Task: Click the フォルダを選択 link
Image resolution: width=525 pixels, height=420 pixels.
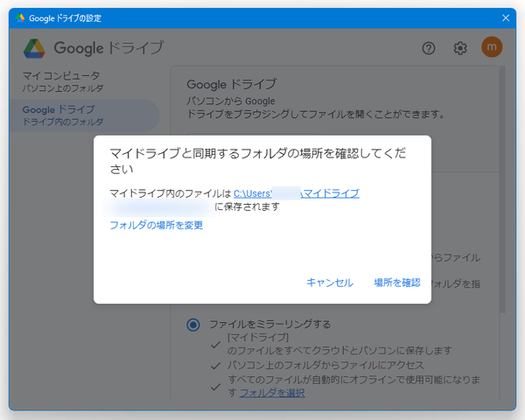Action: coord(272,393)
